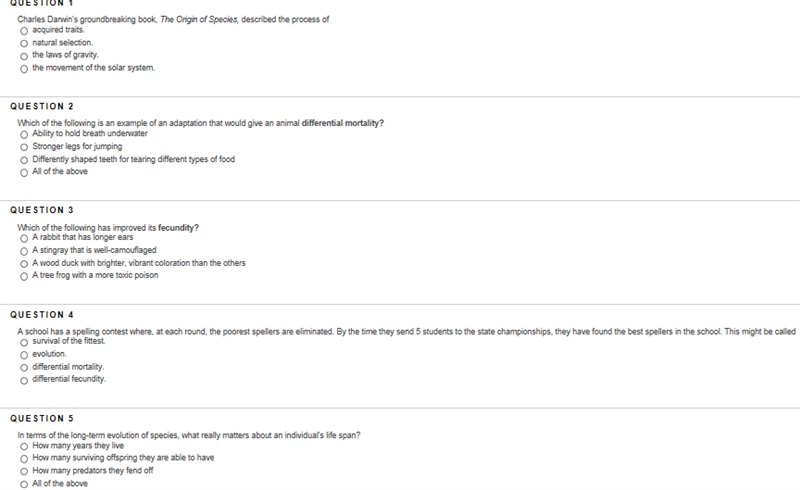Select "Stronger legs for jumping" option
Screen dimensions: 800x490
pyautogui.click(x=24, y=148)
